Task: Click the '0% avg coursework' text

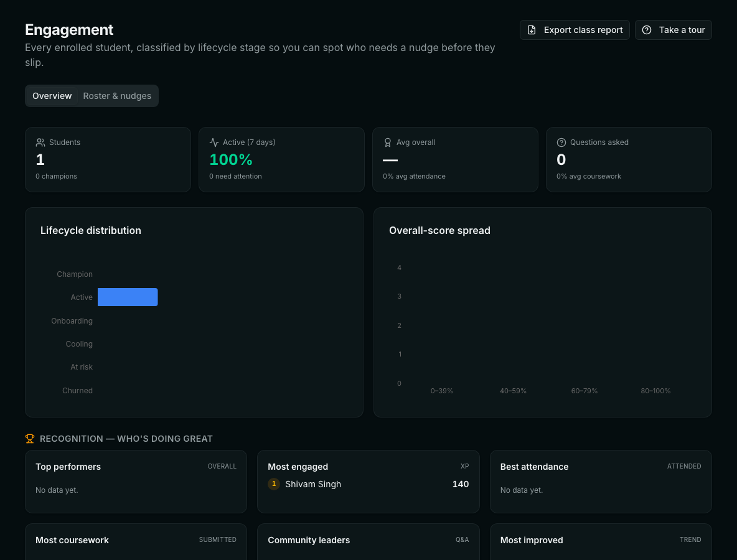Action: coord(588,176)
